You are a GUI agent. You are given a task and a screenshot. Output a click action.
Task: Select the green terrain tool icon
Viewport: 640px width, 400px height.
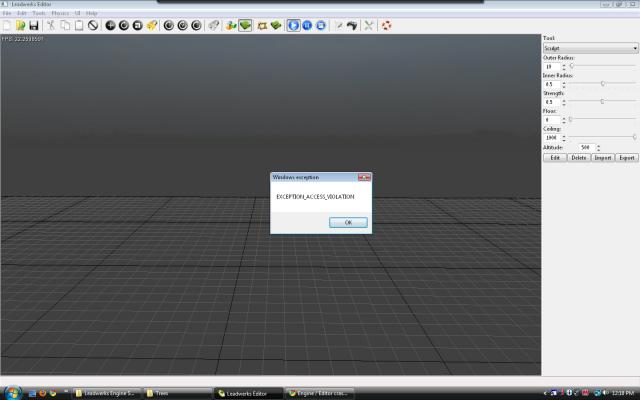pyautogui.click(x=245, y=25)
